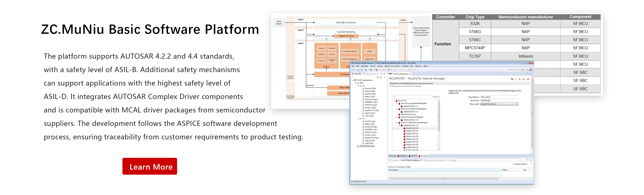Click collapse all icon beside filter field
This screenshot has width=644, height=195.
(x=434, y=97)
